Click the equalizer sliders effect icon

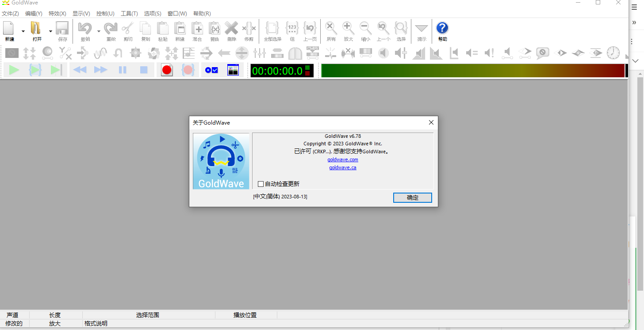coord(260,53)
